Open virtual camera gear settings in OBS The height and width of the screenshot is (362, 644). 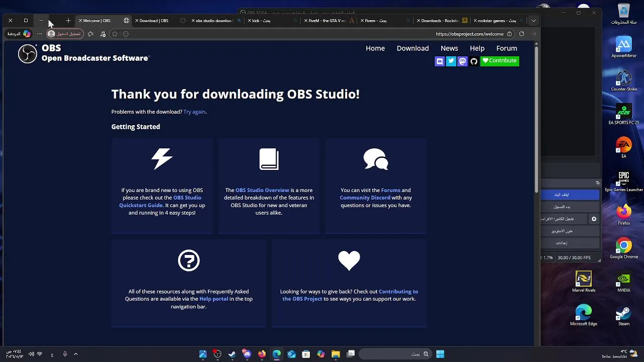click(x=594, y=219)
